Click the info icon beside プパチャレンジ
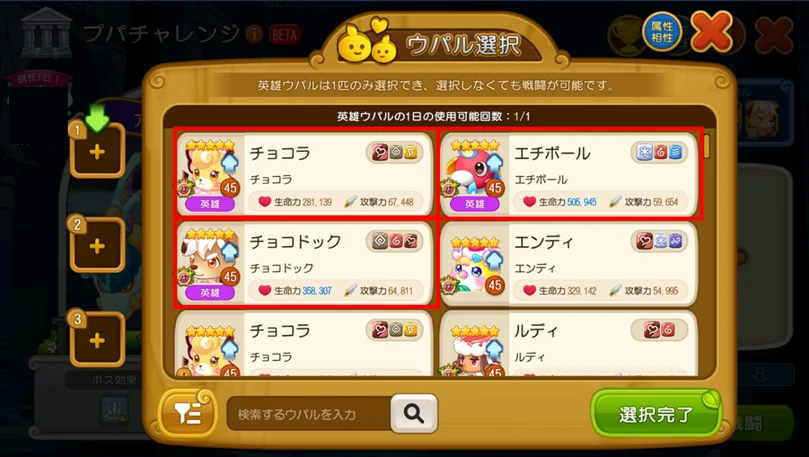The width and height of the screenshot is (809, 457). click(x=254, y=35)
